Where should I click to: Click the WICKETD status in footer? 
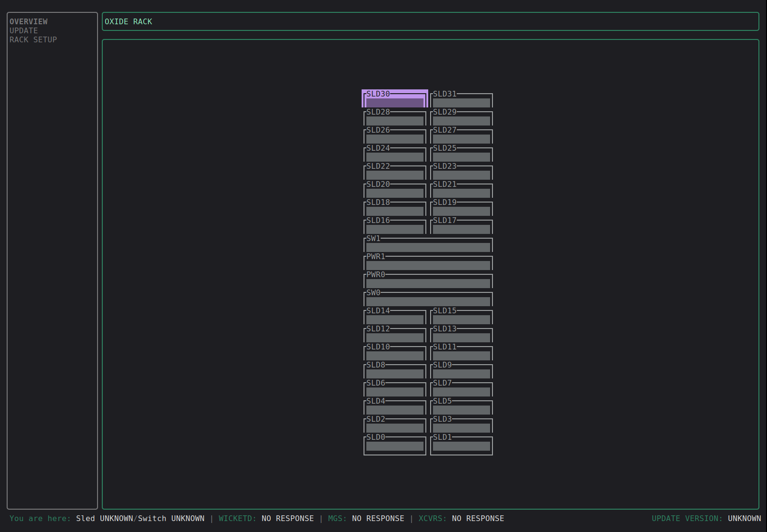pos(266,518)
